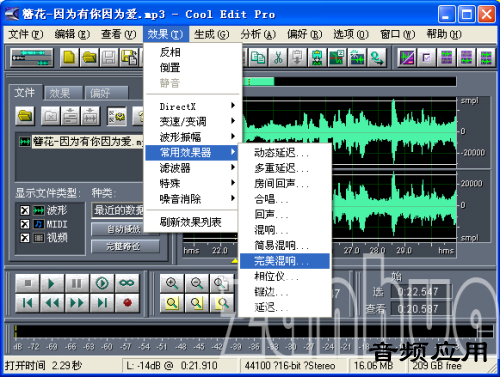Select 刷新效果列表 menu entry
This screenshot has height=377, width=500.
(192, 222)
